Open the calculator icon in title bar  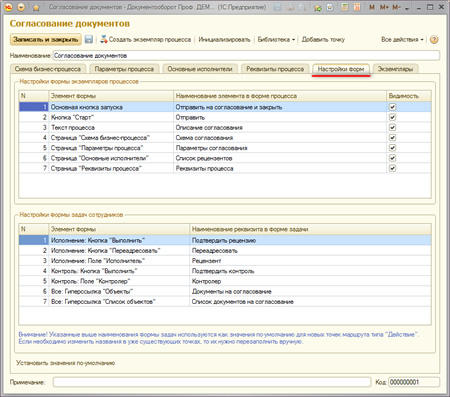pyautogui.click(x=345, y=7)
